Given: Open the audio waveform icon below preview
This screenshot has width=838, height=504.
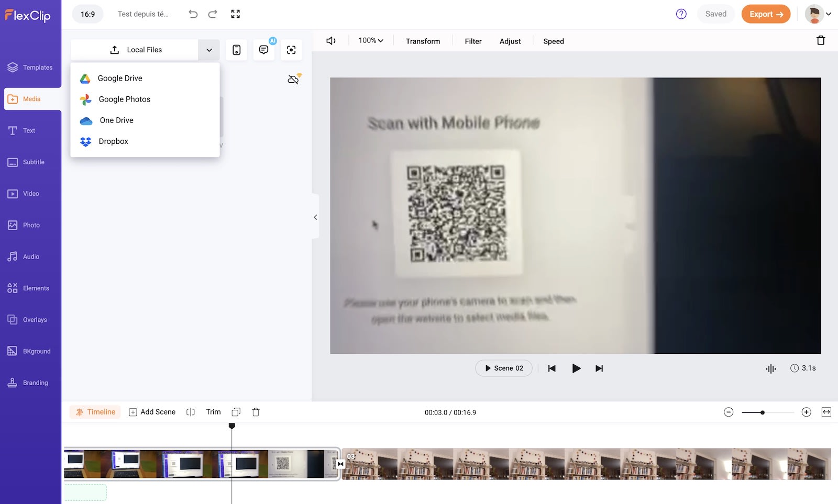Looking at the screenshot, I should (x=771, y=368).
